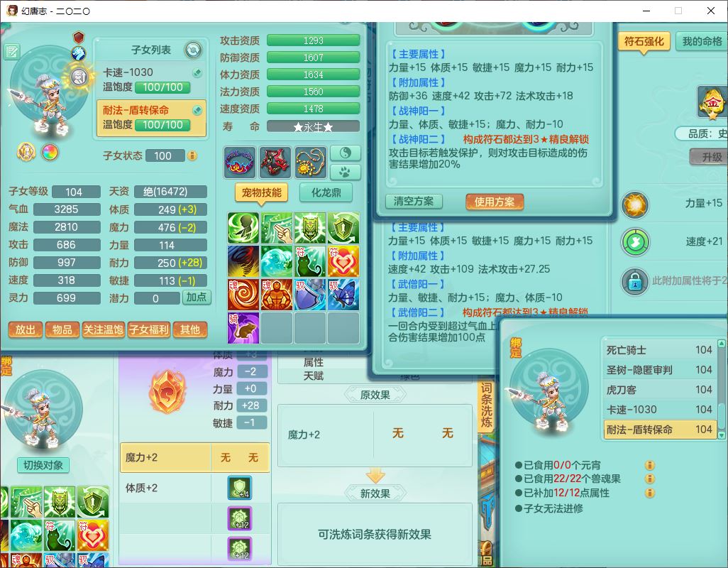Click the blue shield +4 rune icon

coord(240,488)
